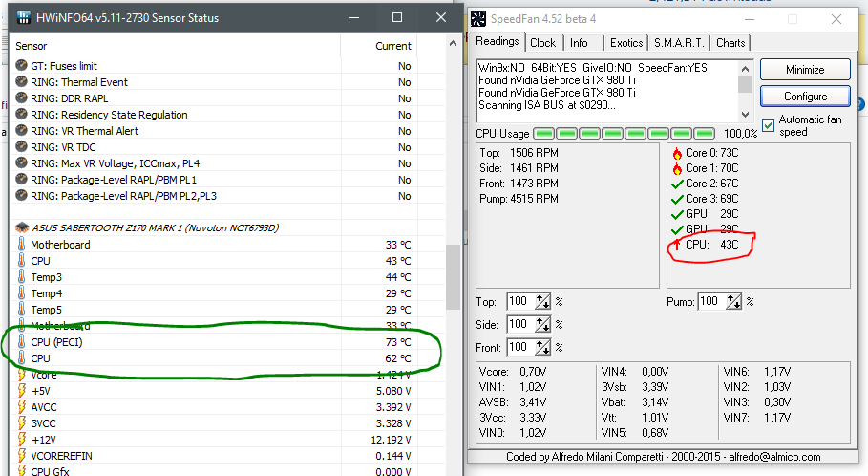Click the green check icon beside first GPU 29C
The image size is (868, 476).
[676, 214]
